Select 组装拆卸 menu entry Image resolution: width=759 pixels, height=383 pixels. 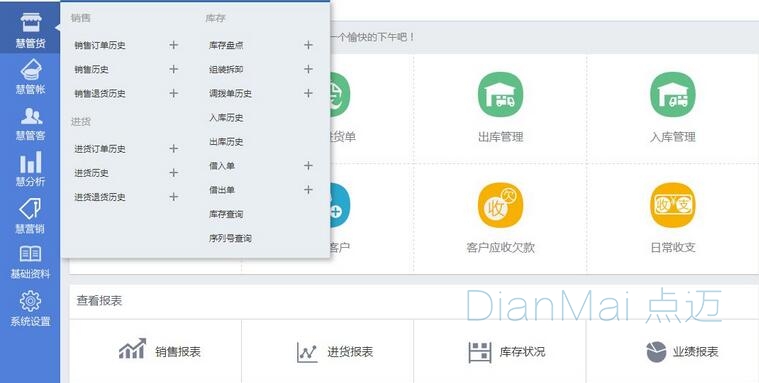226,70
